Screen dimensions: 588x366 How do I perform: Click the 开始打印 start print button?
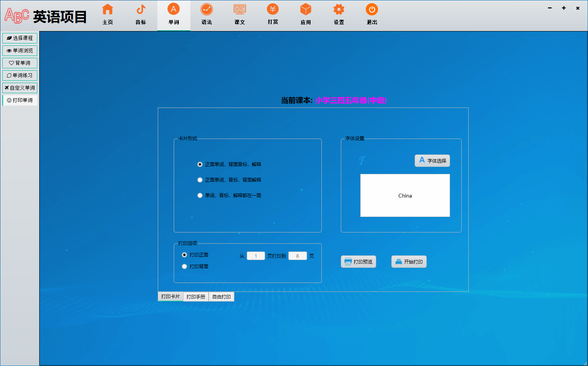(x=409, y=262)
